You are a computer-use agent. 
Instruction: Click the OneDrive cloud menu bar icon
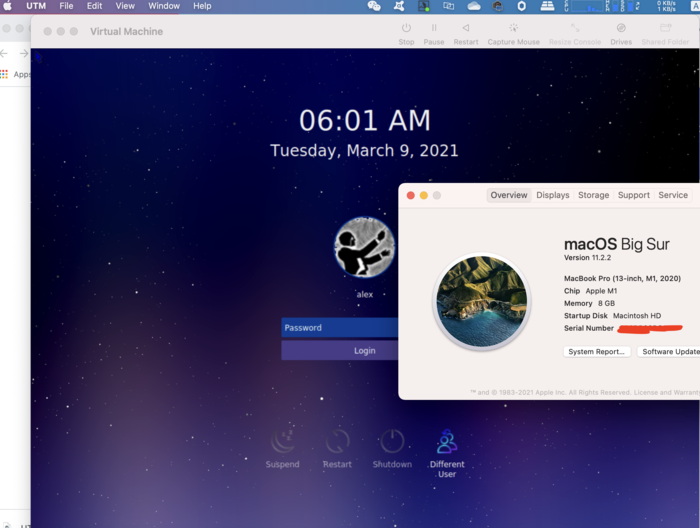click(x=474, y=6)
